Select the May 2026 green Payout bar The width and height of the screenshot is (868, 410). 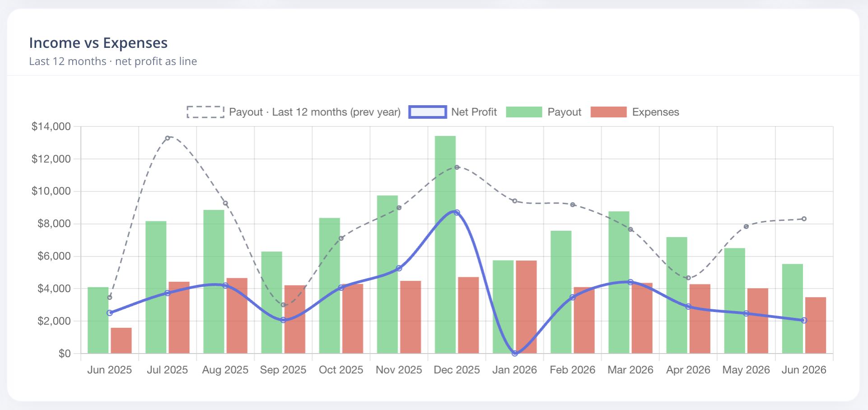point(735,301)
